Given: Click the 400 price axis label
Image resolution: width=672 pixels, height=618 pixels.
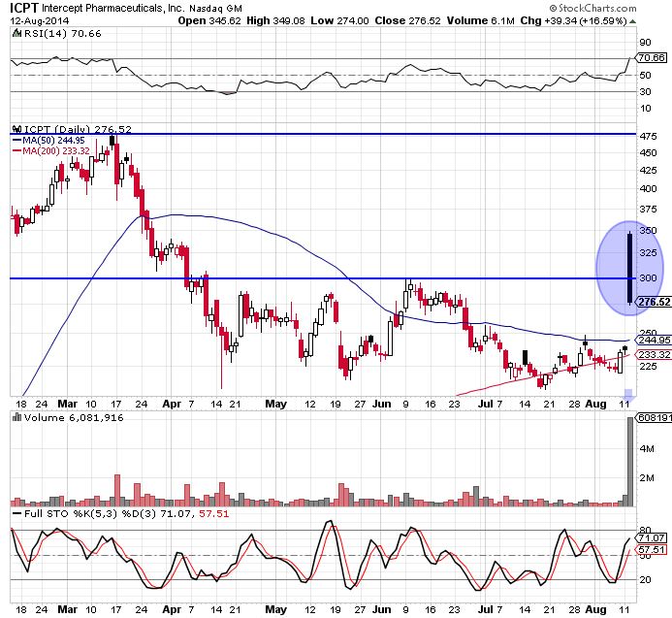Looking at the screenshot, I should pyautogui.click(x=648, y=189).
